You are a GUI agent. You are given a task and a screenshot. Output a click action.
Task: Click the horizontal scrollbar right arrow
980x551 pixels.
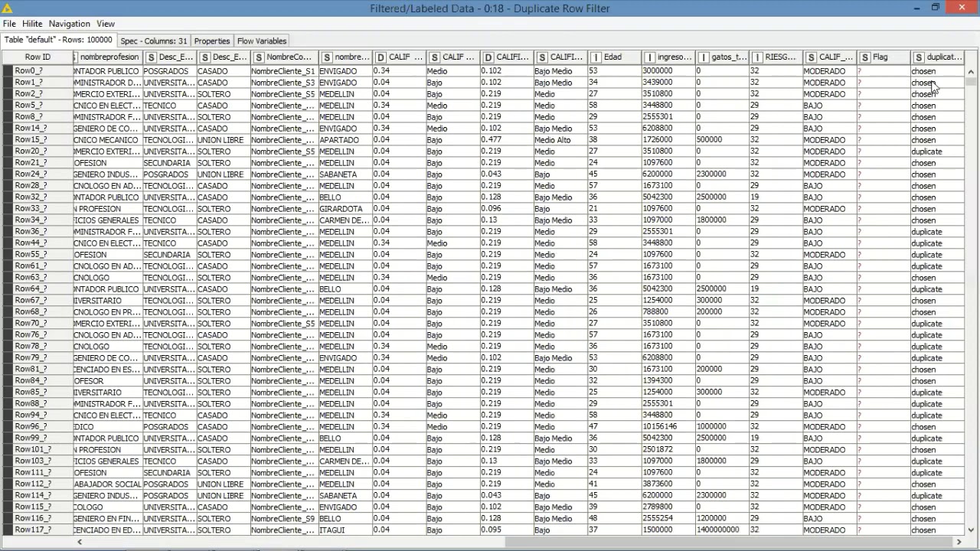pos(959,542)
